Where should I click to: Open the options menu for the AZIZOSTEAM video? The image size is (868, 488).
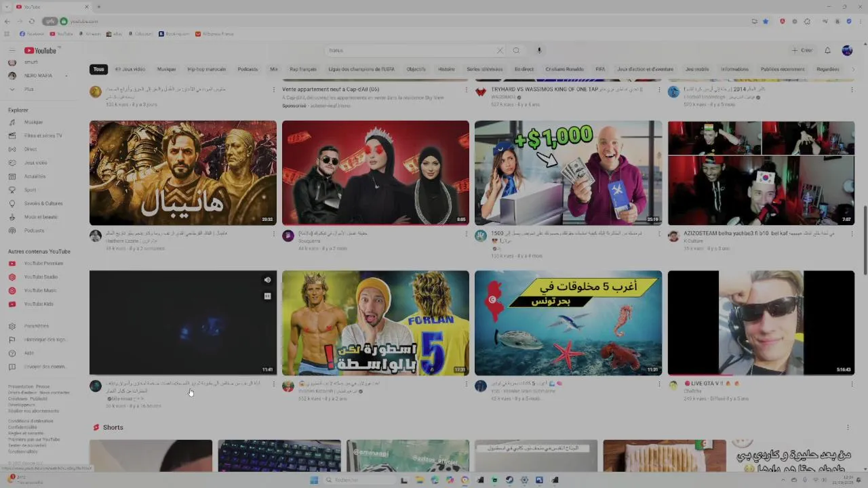click(x=852, y=234)
